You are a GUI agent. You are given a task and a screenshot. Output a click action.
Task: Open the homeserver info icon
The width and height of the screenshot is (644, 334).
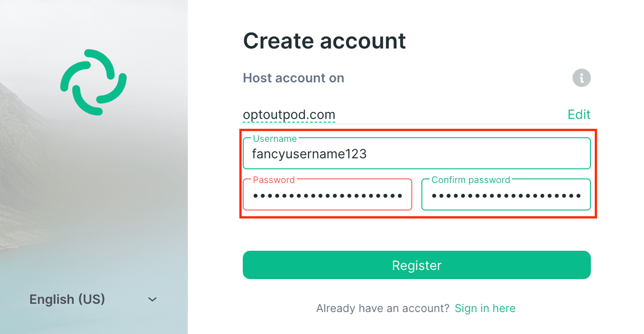pyautogui.click(x=581, y=78)
